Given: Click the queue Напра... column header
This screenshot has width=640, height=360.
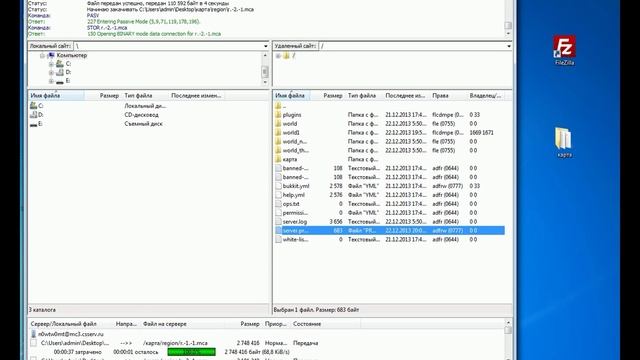Looking at the screenshot, I should [x=127, y=324].
